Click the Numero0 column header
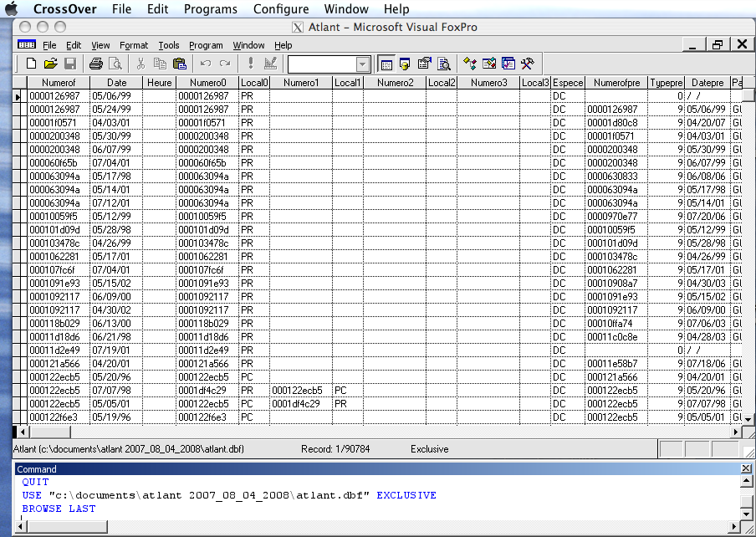This screenshot has width=756, height=537. coord(207,83)
